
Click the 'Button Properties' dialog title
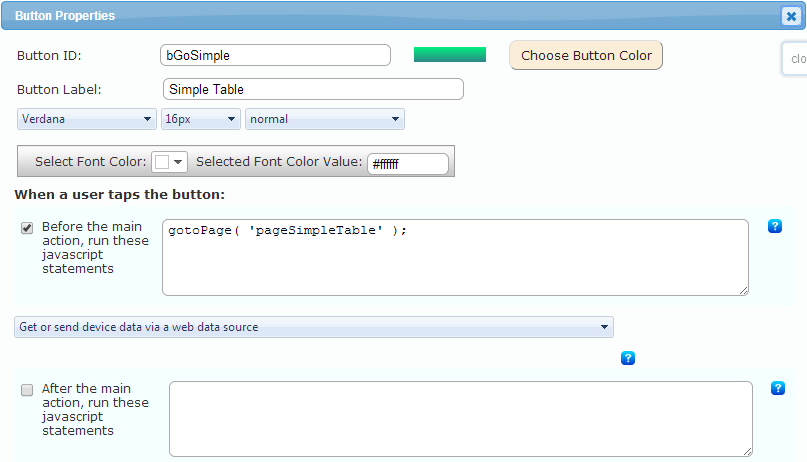65,16
